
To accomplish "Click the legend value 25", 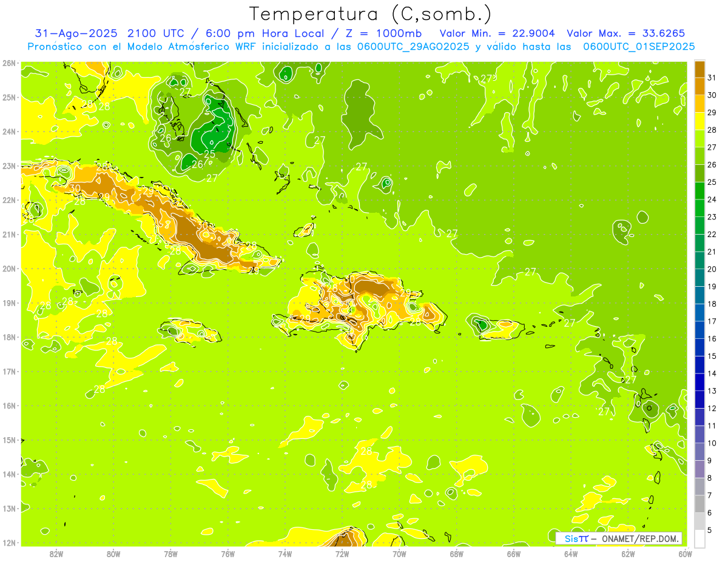I will 712,182.
